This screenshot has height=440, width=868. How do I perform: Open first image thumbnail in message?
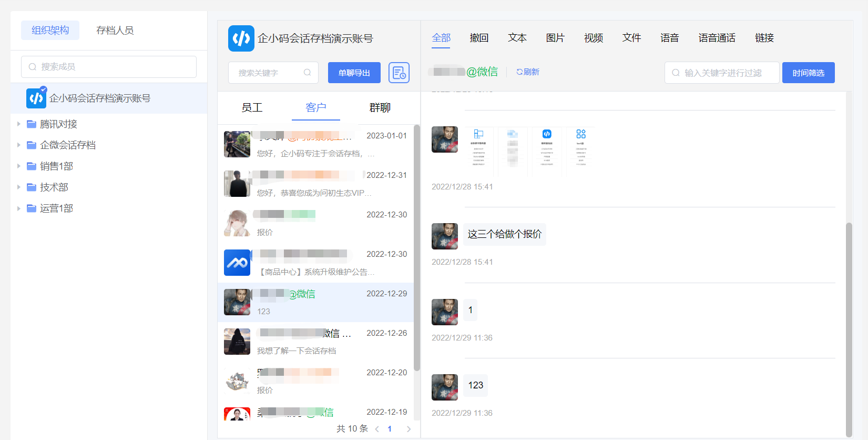pos(478,151)
